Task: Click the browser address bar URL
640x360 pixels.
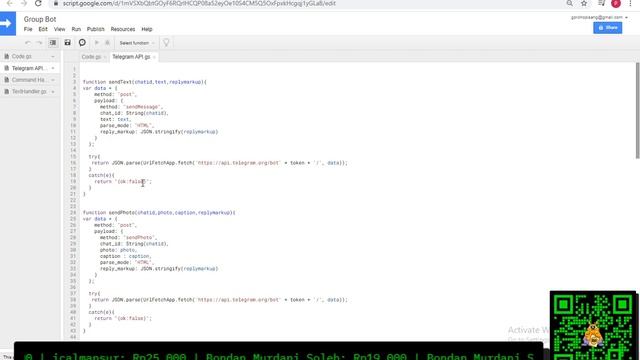Action: coord(199,3)
